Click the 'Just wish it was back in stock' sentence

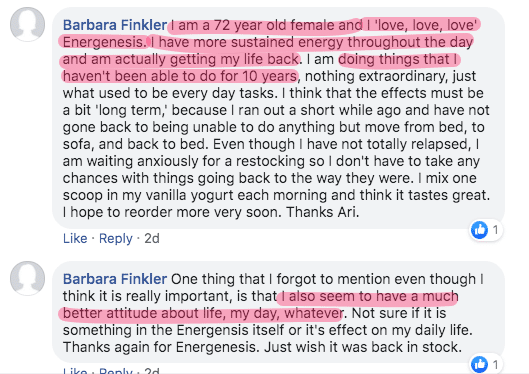[363, 347]
